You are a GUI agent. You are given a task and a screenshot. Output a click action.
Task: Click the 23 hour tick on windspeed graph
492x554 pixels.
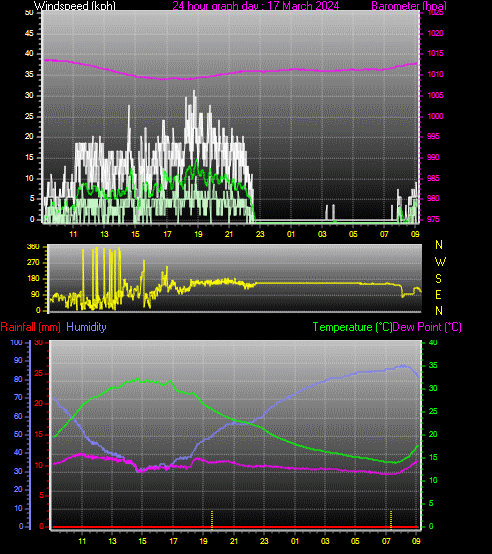(260, 234)
